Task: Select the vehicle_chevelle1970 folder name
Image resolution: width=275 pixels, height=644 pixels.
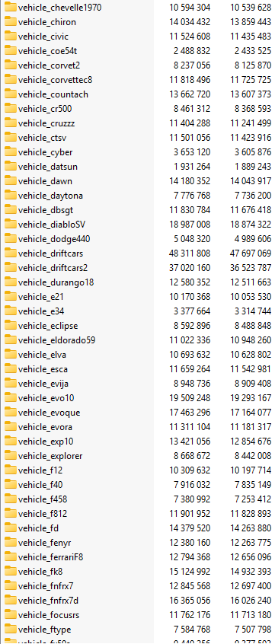Action: click(59, 8)
